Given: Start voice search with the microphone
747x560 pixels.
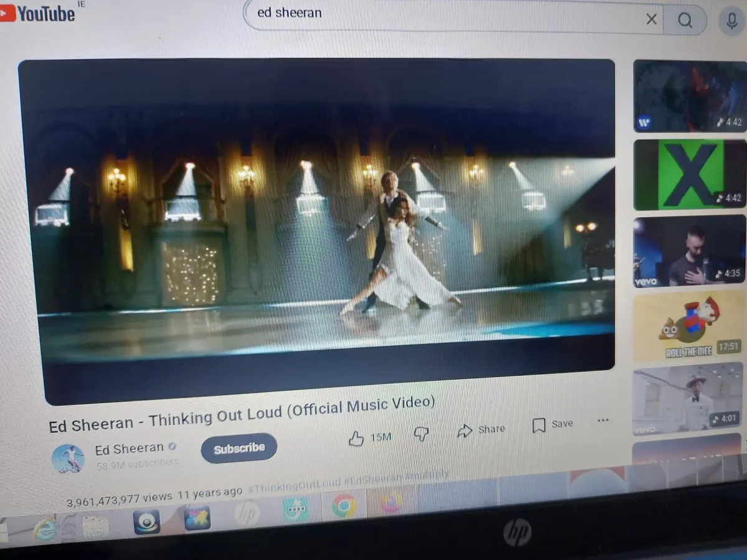Looking at the screenshot, I should (x=732, y=21).
